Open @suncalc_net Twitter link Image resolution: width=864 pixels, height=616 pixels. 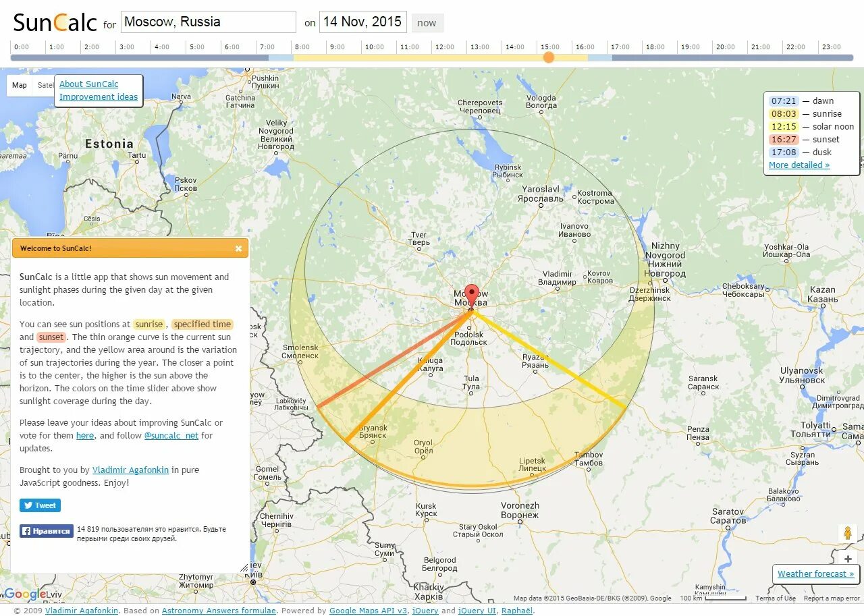pyautogui.click(x=171, y=436)
